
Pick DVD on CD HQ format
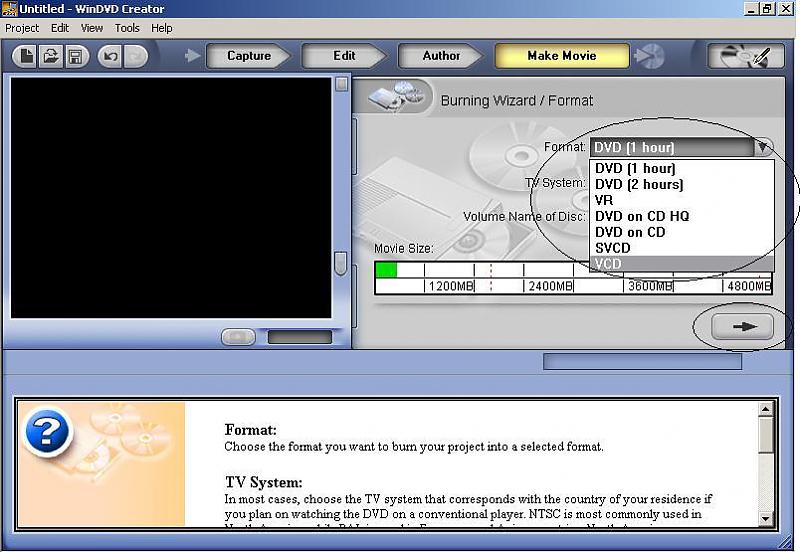[682, 216]
